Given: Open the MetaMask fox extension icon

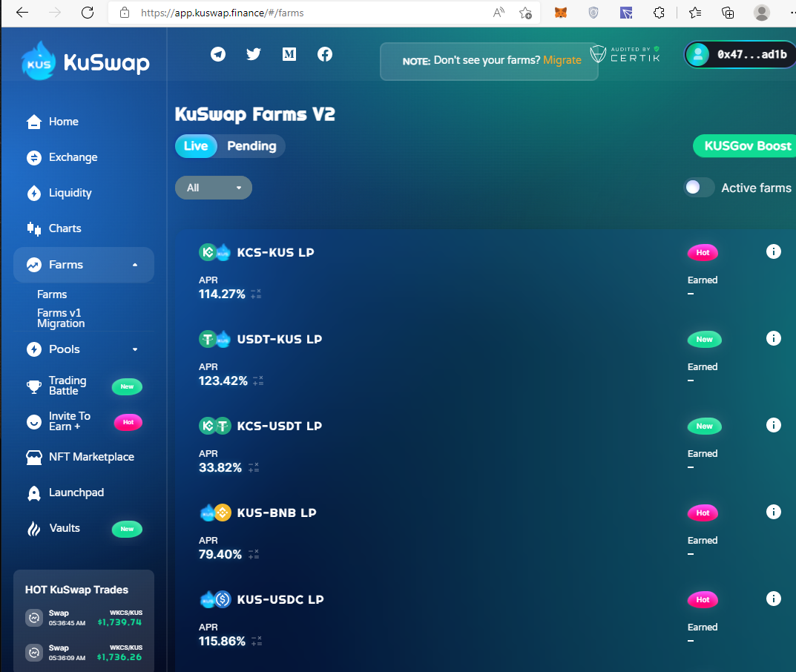Looking at the screenshot, I should (560, 13).
